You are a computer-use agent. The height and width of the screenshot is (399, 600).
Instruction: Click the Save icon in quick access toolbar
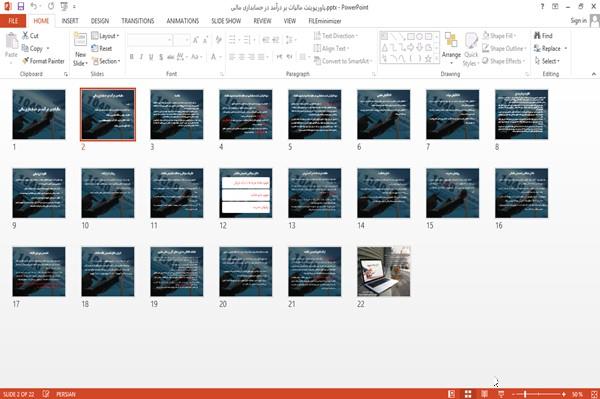[x=21, y=6]
